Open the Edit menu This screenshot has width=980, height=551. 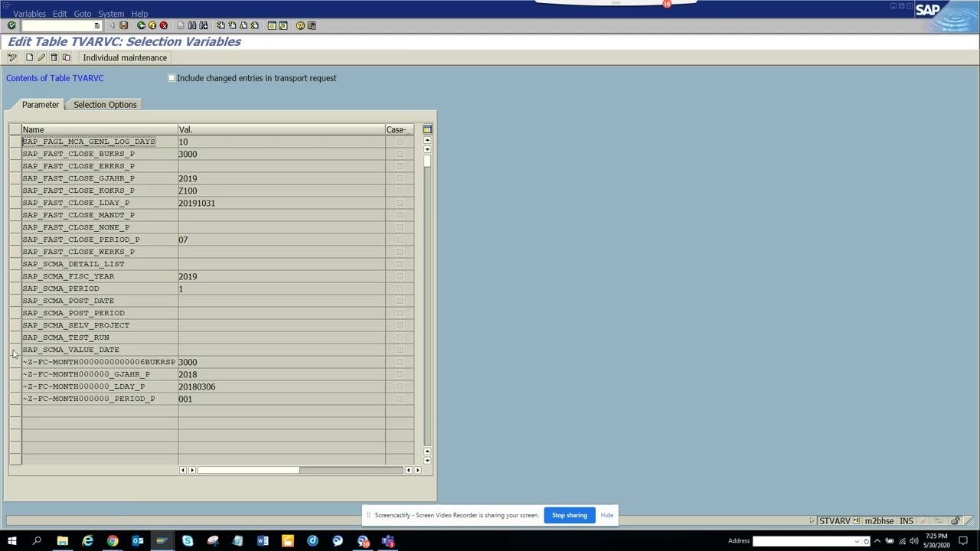(59, 14)
